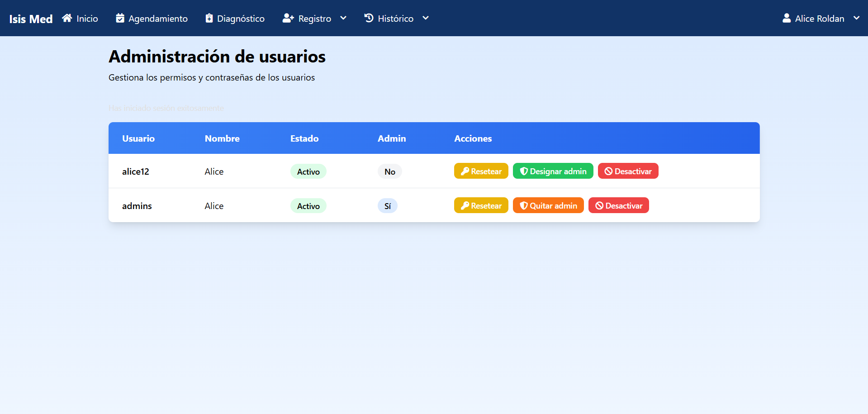Deactivate the alice12 user
The height and width of the screenshot is (414, 868).
pos(628,171)
